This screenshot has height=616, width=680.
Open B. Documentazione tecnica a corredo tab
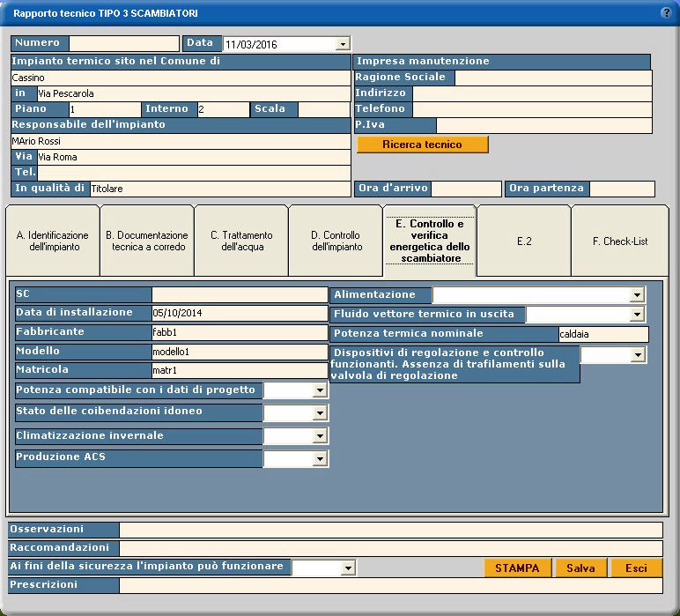pyautogui.click(x=147, y=241)
